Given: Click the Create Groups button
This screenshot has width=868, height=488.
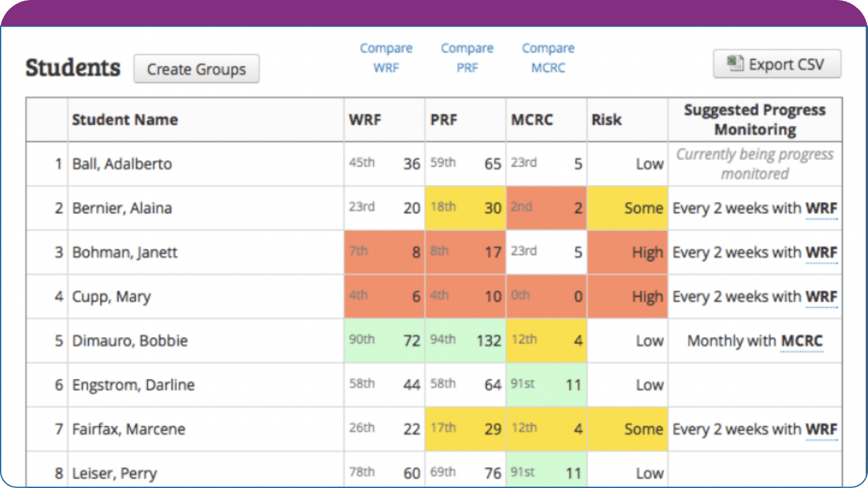Looking at the screenshot, I should pyautogui.click(x=196, y=69).
